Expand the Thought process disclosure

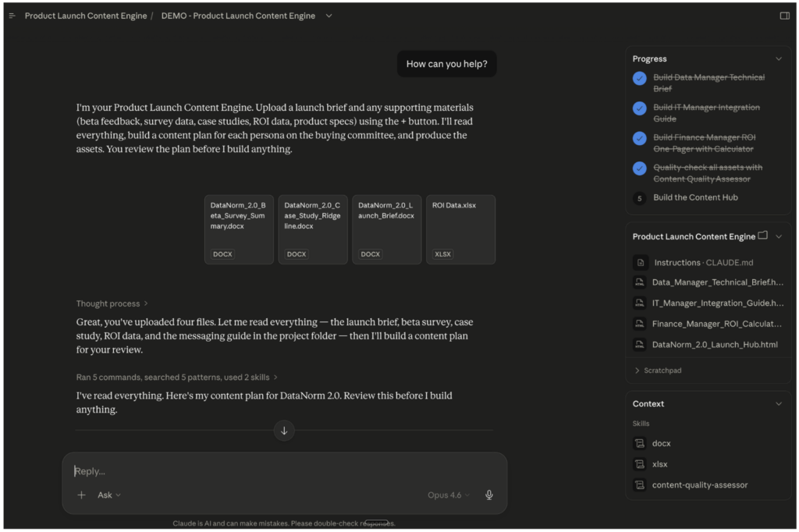tap(112, 303)
